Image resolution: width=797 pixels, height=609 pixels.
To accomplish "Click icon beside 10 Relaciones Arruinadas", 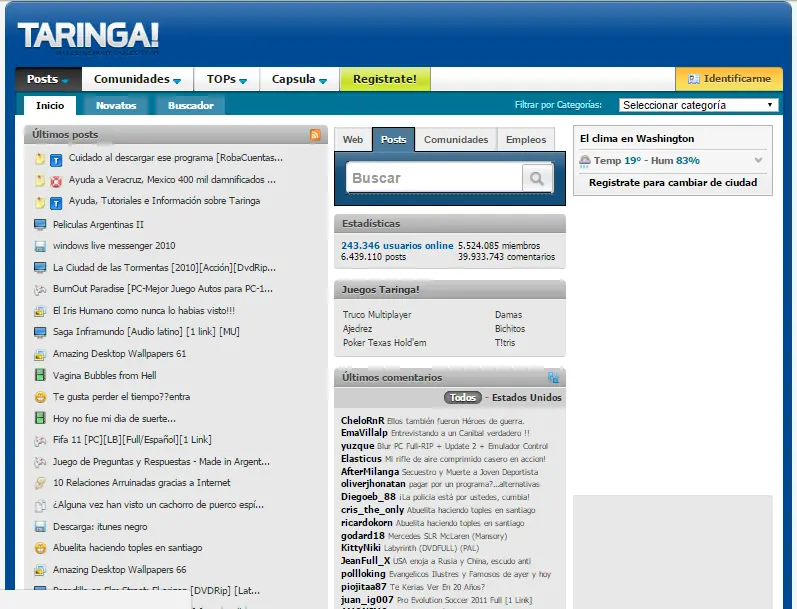I will [40, 483].
